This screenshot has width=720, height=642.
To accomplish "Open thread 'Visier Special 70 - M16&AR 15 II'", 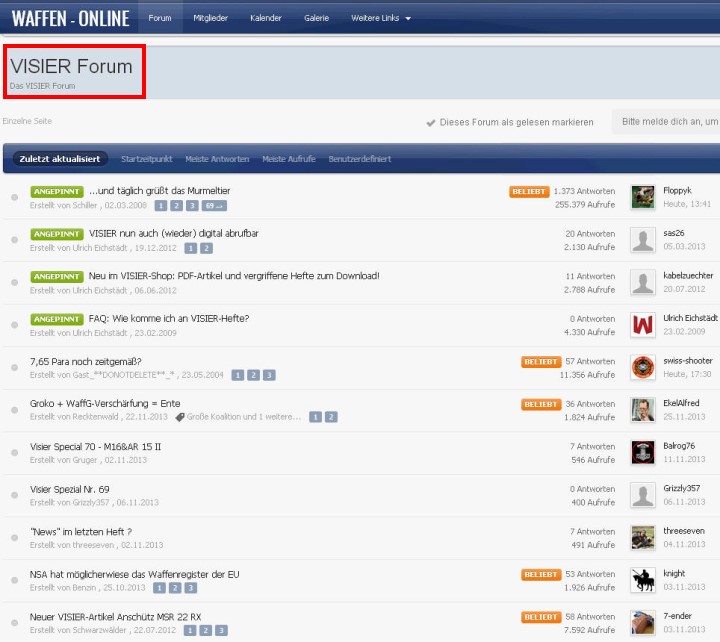I will 95,446.
